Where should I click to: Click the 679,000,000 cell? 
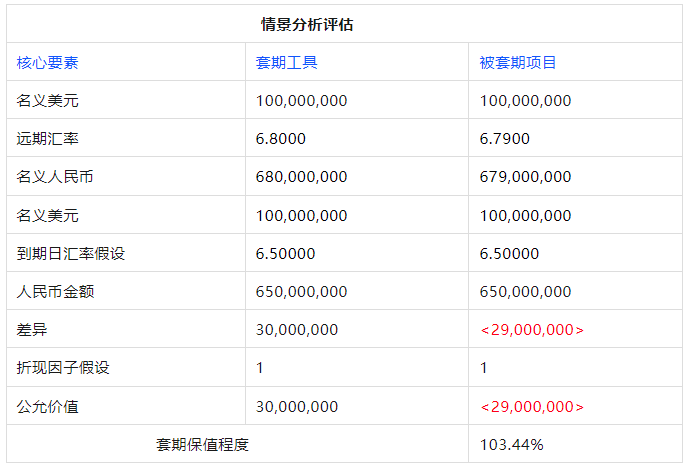pyautogui.click(x=525, y=177)
